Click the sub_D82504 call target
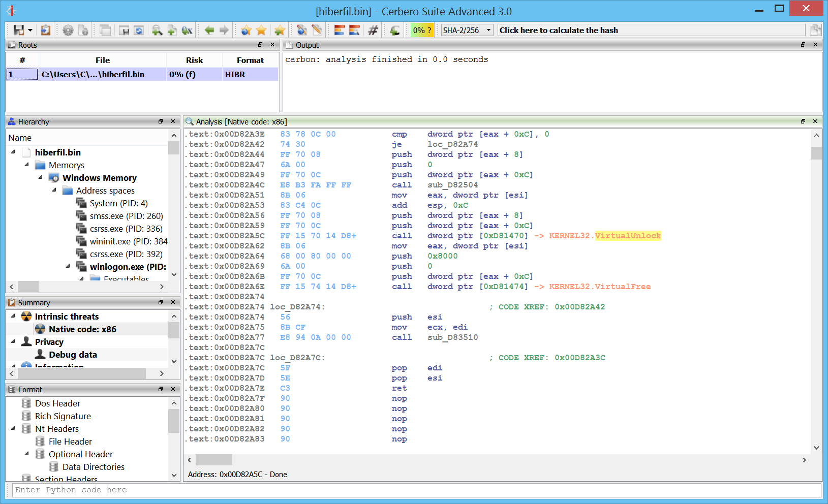Image resolution: width=828 pixels, height=504 pixels. (x=452, y=185)
